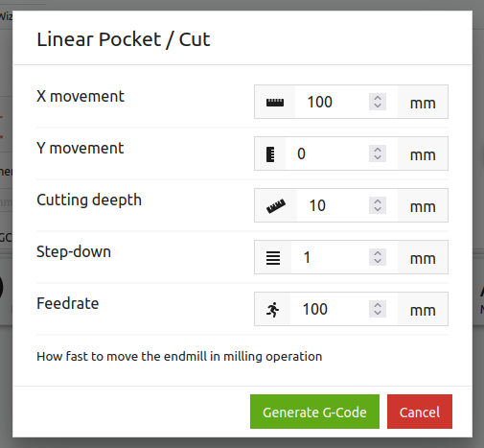Increase X movement with the up arrow
484x448 pixels.
point(378,98)
